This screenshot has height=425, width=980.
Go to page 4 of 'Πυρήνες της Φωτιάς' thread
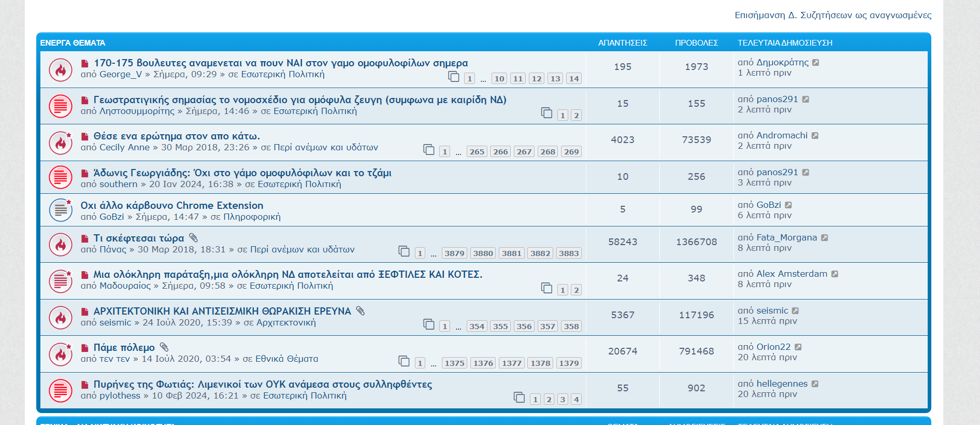tap(576, 400)
